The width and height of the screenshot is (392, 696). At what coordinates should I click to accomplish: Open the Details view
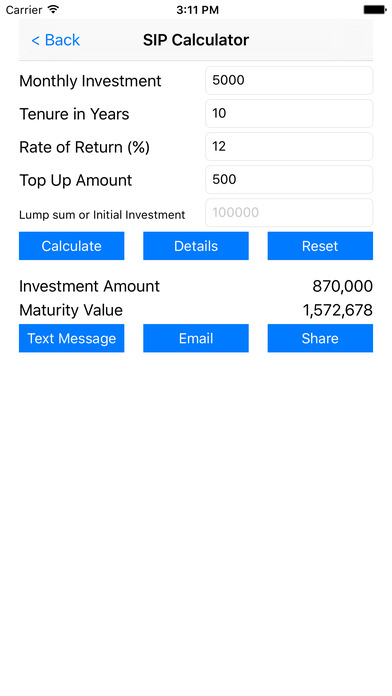tap(196, 246)
